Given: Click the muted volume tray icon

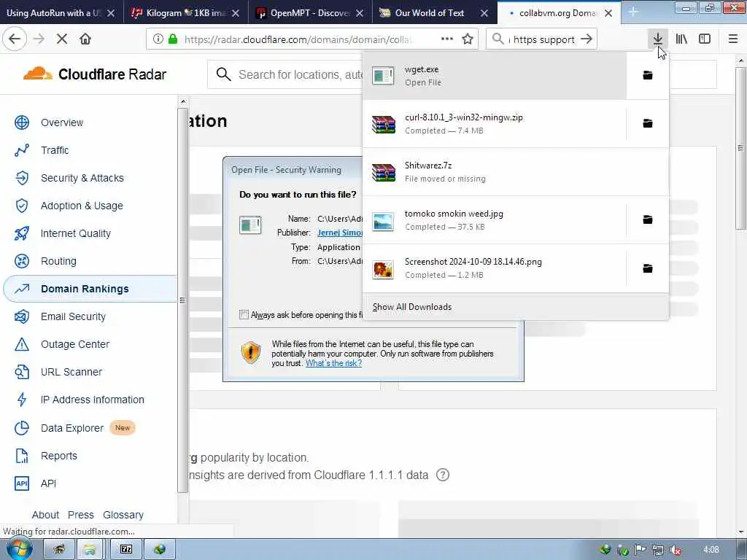Looking at the screenshot, I should tap(676, 550).
